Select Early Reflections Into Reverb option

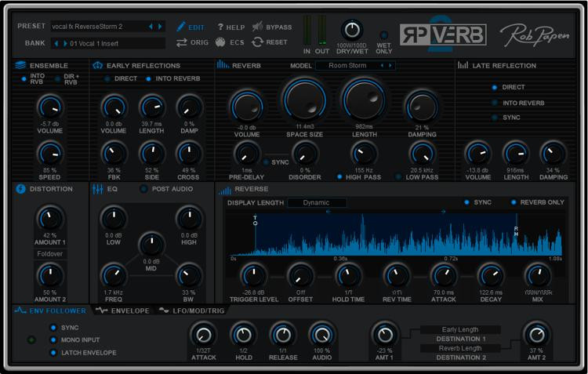[148, 78]
